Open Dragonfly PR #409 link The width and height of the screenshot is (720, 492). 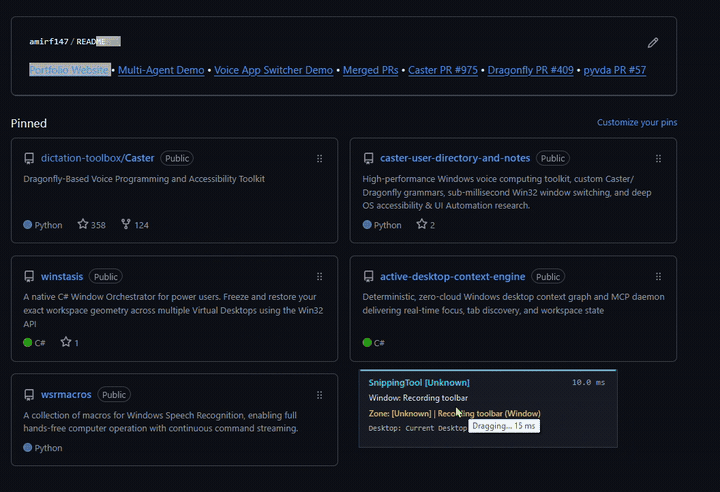tap(530, 70)
